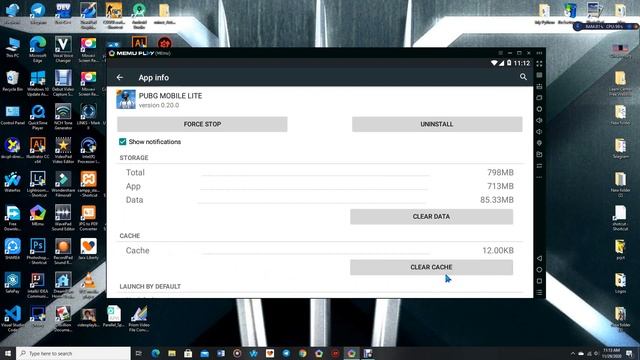Image resolution: width=640 pixels, height=360 pixels.
Task: Open Microsoft Edge desktop shortcut
Action: point(38,49)
